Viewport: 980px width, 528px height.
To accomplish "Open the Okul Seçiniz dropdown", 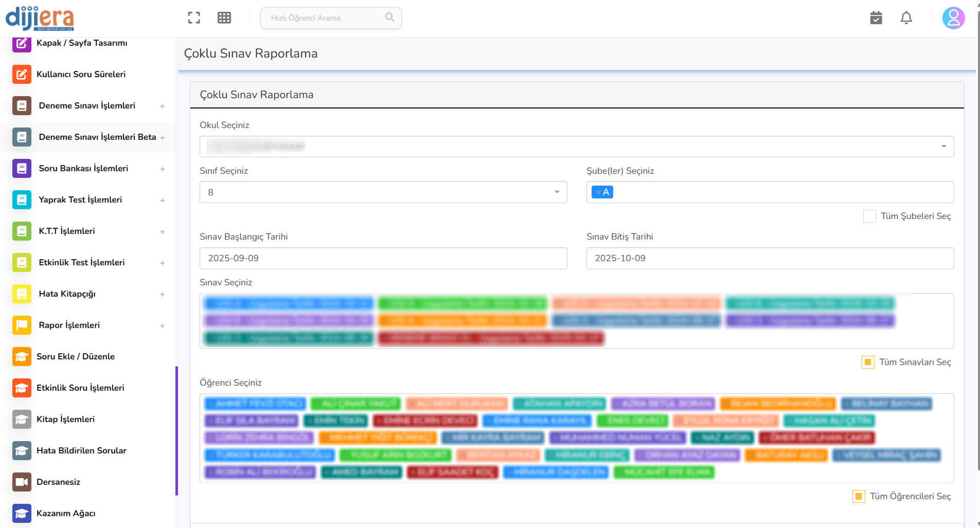I will pos(576,147).
